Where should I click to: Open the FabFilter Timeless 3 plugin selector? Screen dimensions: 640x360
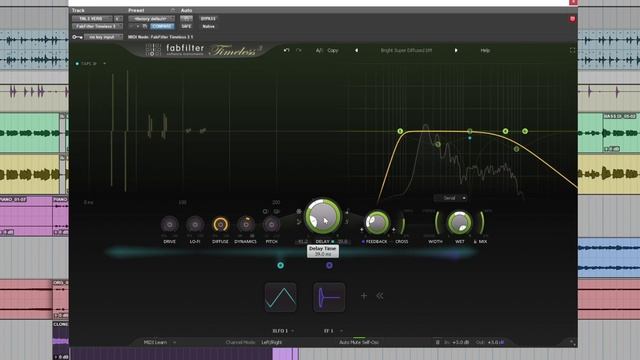tap(97, 26)
